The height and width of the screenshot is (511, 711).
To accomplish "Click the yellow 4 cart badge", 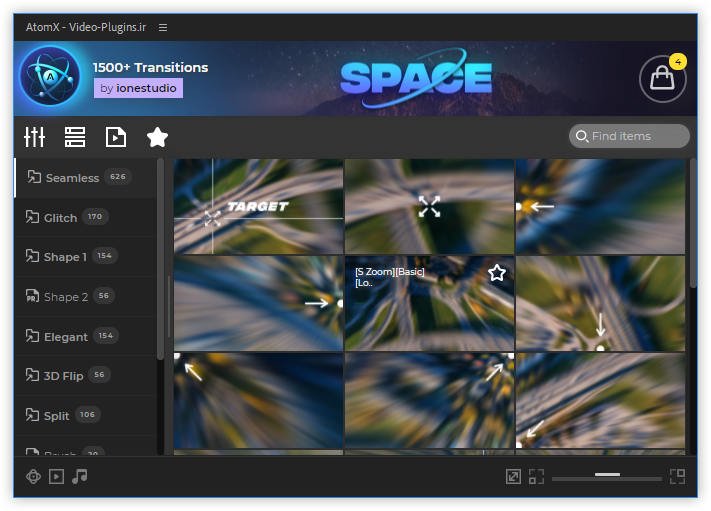I will (x=678, y=62).
